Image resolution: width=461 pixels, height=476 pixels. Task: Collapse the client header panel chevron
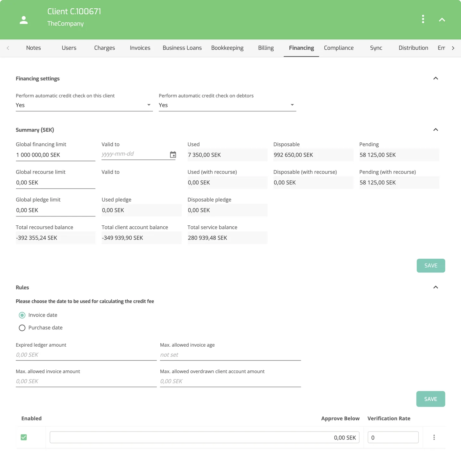tap(442, 20)
